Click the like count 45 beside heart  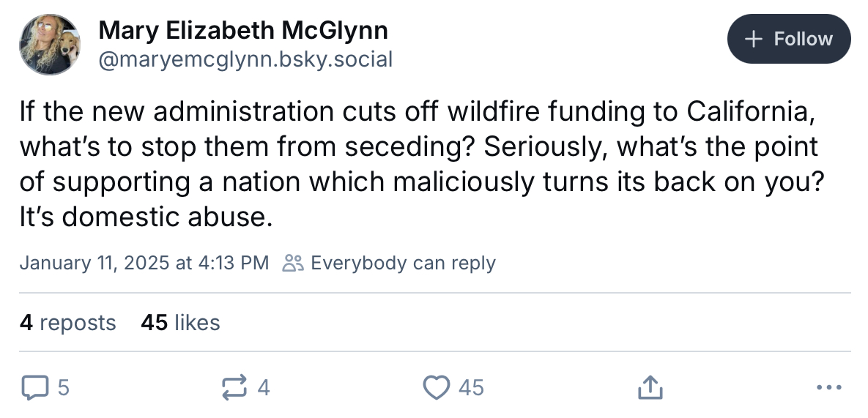tap(471, 387)
